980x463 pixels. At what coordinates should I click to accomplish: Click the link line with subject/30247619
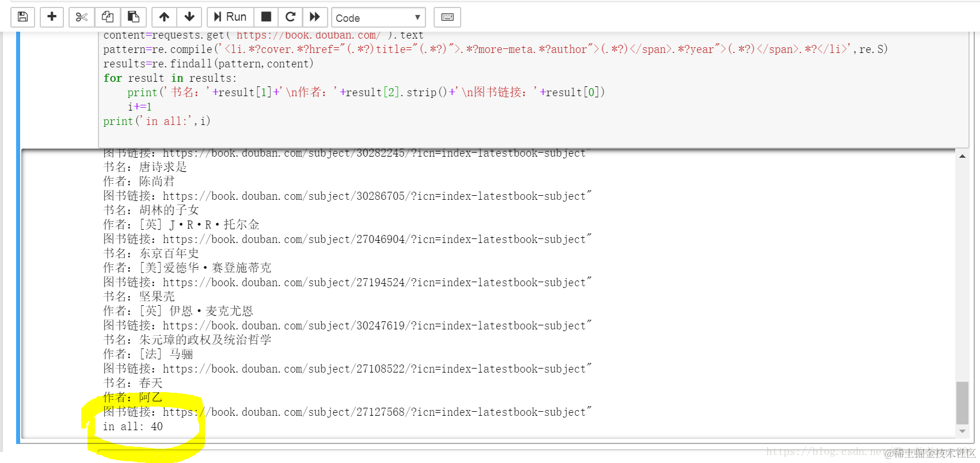pyautogui.click(x=347, y=325)
